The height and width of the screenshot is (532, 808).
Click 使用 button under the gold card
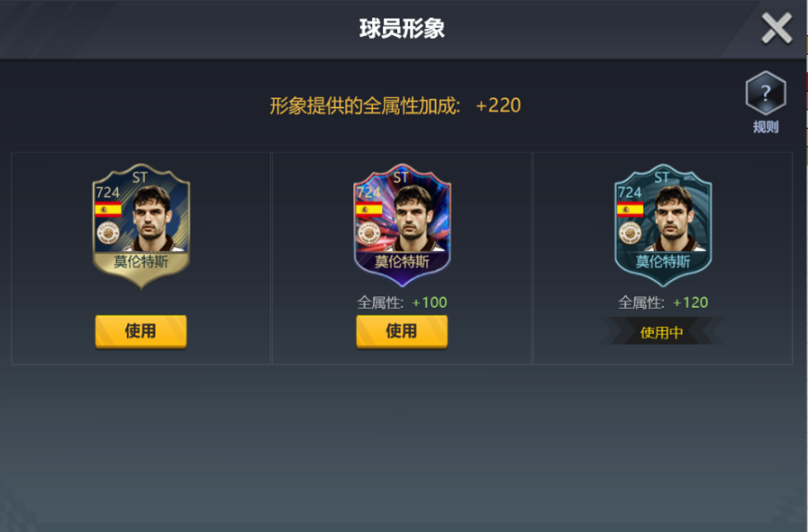click(x=141, y=332)
